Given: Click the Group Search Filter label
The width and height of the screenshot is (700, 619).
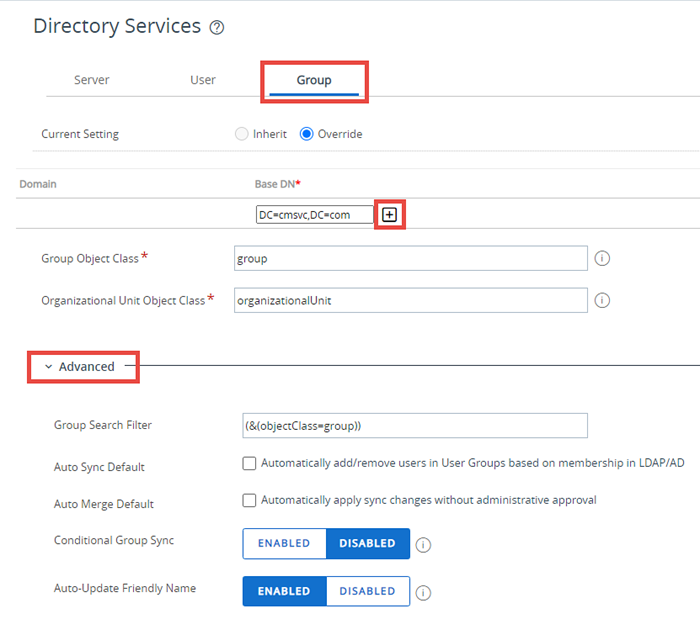Looking at the screenshot, I should point(103,425).
